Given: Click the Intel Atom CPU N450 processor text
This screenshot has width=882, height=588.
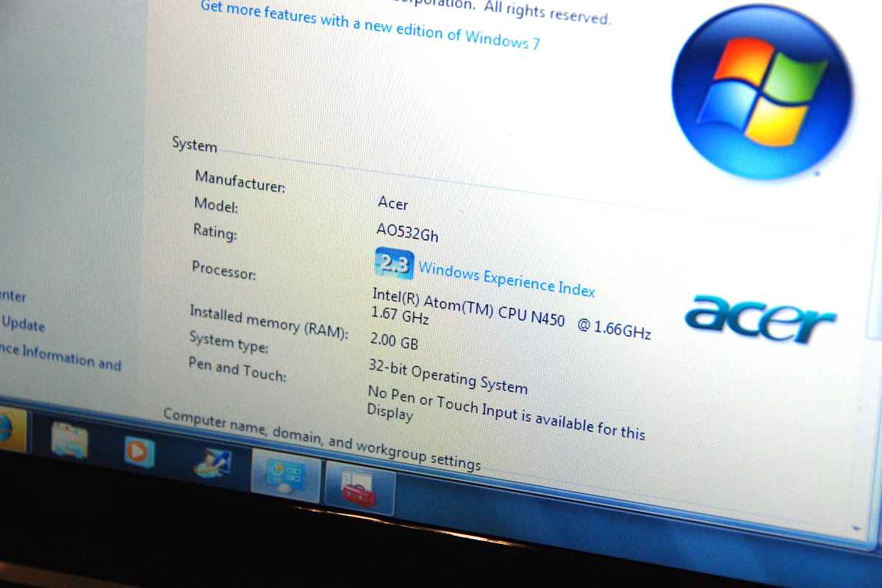Looking at the screenshot, I should 512,314.
